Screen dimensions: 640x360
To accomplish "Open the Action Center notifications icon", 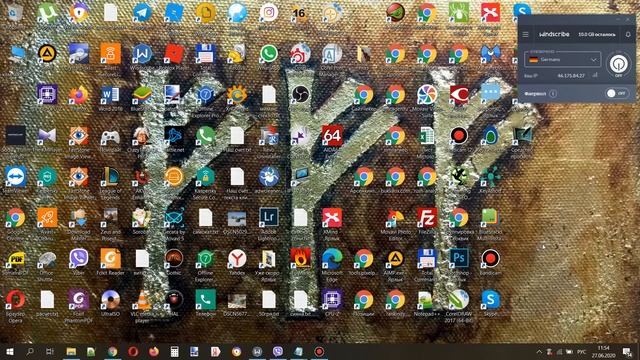I will click(627, 351).
